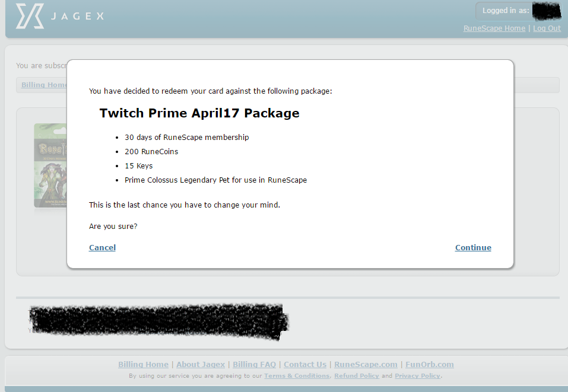This screenshot has width=568, height=392.
Task: Click the 'Are you sure?' text
Action: coord(113,226)
